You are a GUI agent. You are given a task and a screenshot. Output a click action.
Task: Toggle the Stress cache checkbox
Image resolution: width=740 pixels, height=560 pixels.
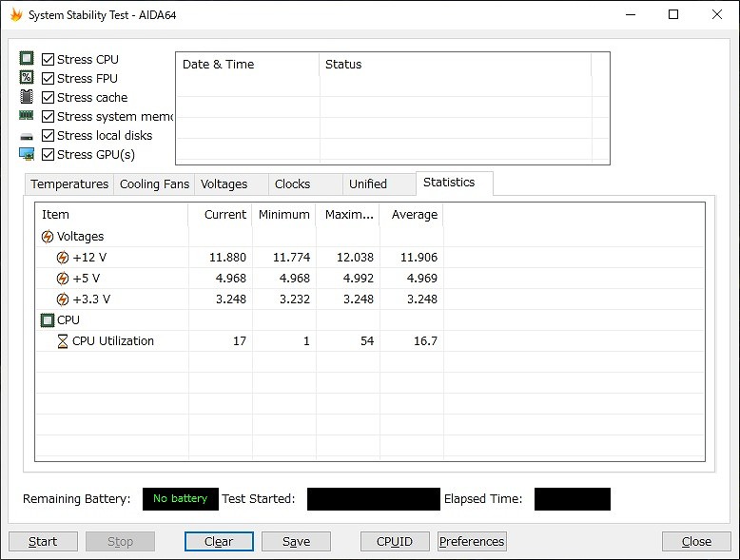[x=48, y=97]
